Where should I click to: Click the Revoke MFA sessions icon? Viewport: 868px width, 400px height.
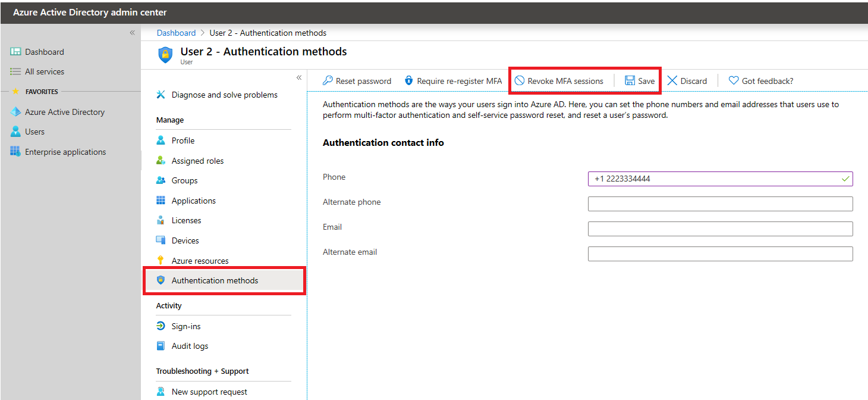click(x=520, y=81)
